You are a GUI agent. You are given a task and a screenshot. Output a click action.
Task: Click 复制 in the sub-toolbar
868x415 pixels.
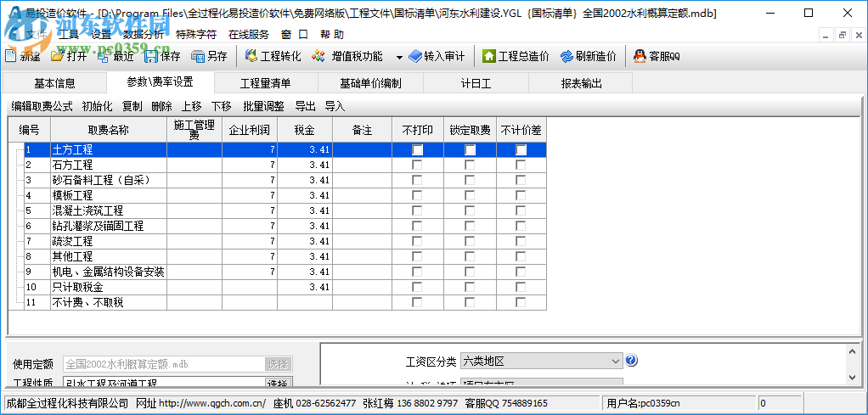132,106
